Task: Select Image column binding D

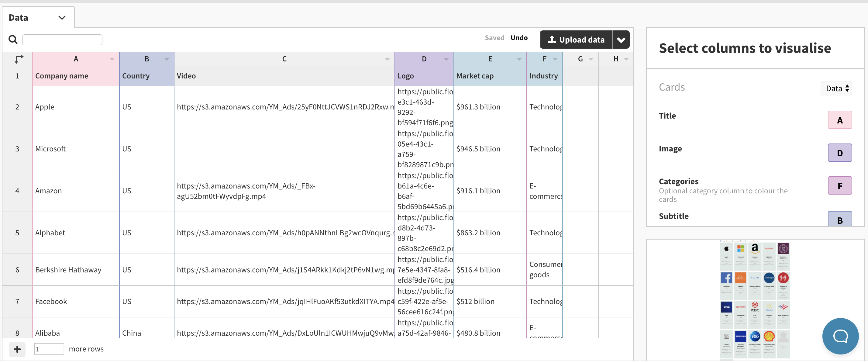Action: [x=840, y=153]
